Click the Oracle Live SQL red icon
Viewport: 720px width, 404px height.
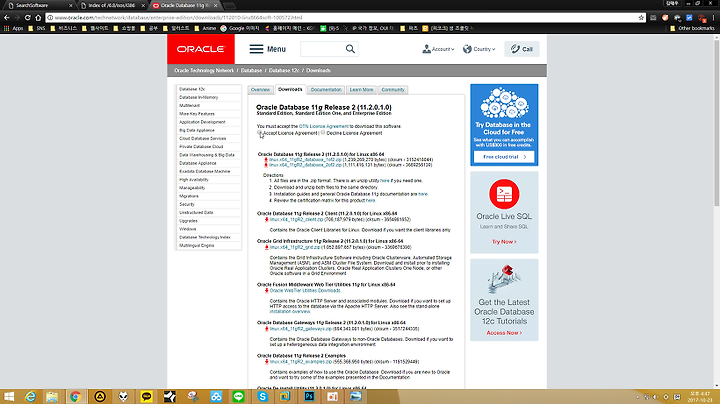[x=504, y=194]
